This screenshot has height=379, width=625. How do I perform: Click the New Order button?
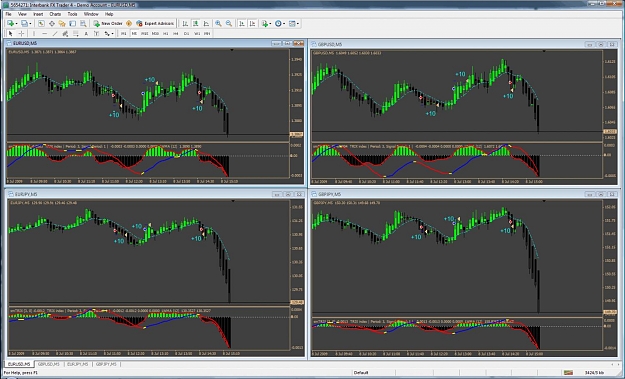tap(108, 24)
